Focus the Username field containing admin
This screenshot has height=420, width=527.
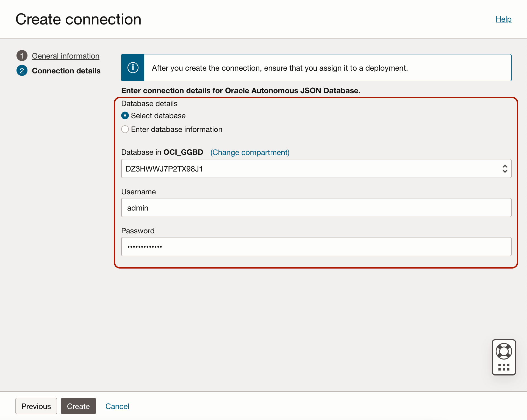click(316, 208)
